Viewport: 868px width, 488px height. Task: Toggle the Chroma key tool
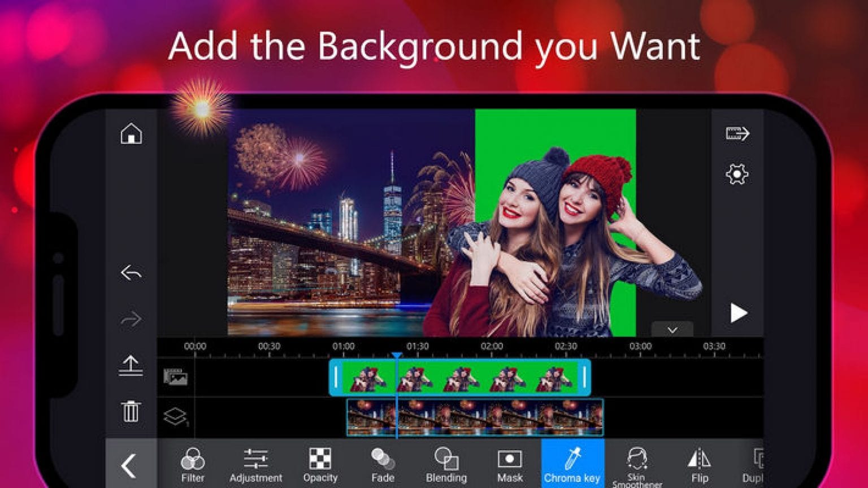click(572, 465)
